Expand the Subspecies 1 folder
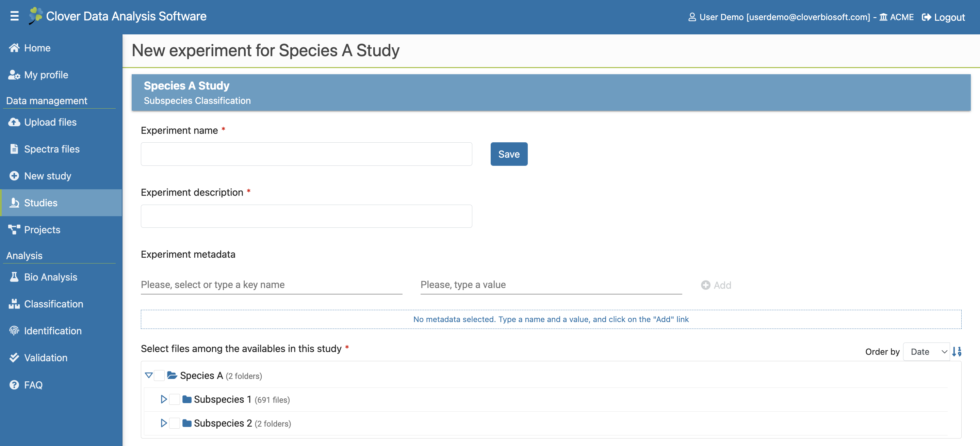Screen dimensions: 980x446 164,399
